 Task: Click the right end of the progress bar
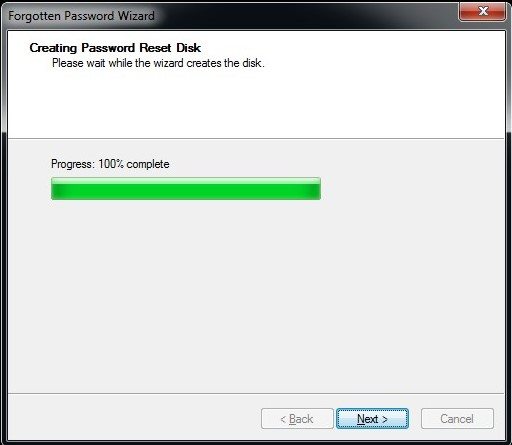317,189
